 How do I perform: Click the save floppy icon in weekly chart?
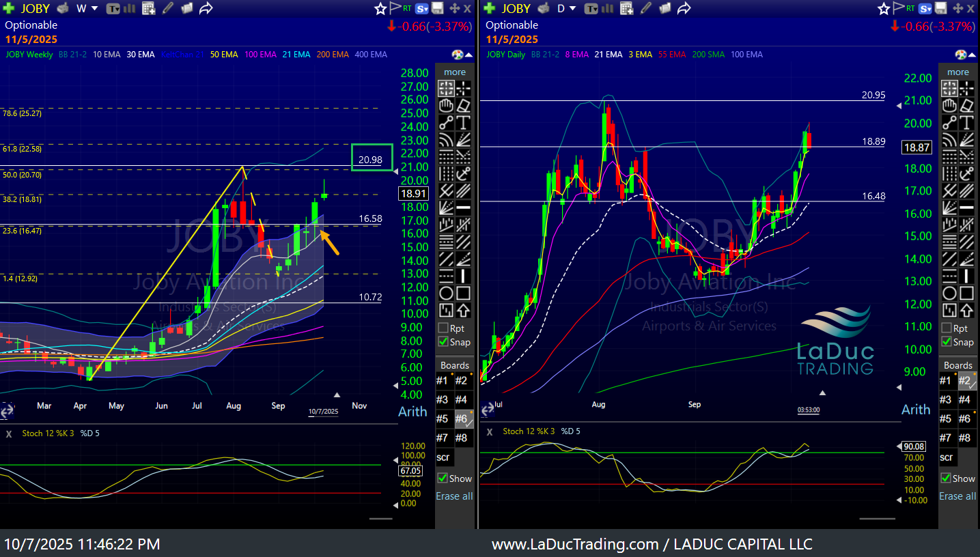[438, 8]
